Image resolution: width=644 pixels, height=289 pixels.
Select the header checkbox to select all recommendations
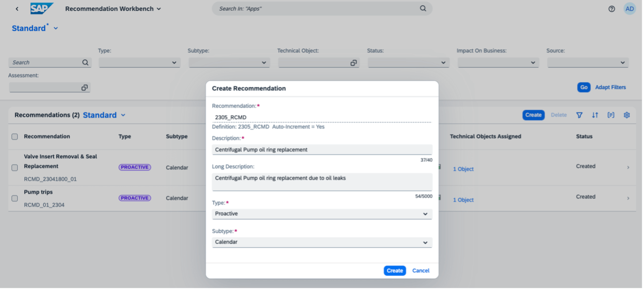[14, 136]
